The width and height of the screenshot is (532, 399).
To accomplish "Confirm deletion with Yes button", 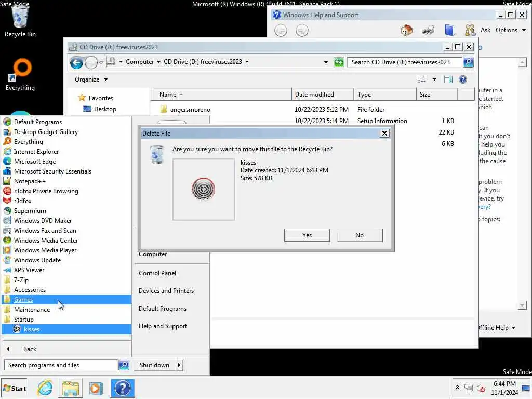I will tap(307, 235).
